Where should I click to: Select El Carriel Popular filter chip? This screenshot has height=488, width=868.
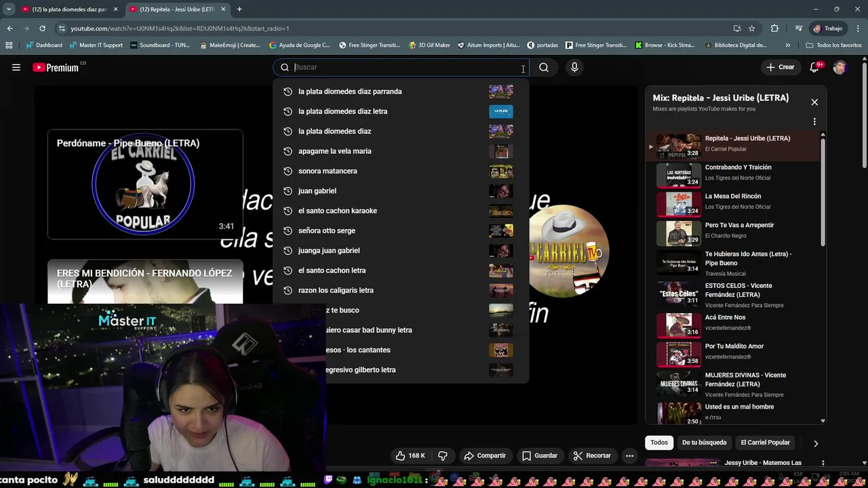pos(766,443)
